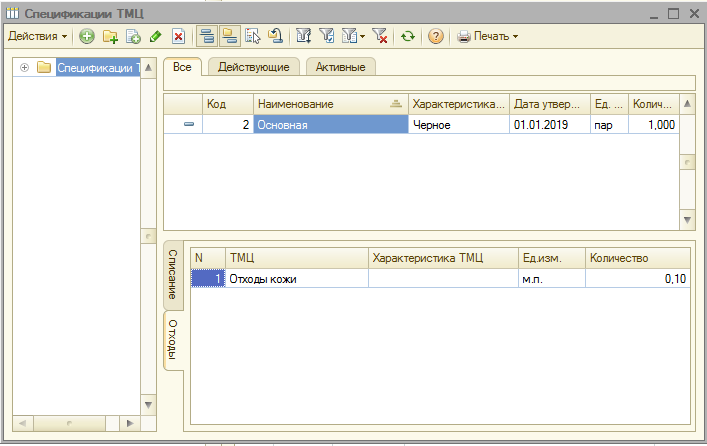Open the Списание vertical tab
The height and width of the screenshot is (446, 707).
click(172, 274)
